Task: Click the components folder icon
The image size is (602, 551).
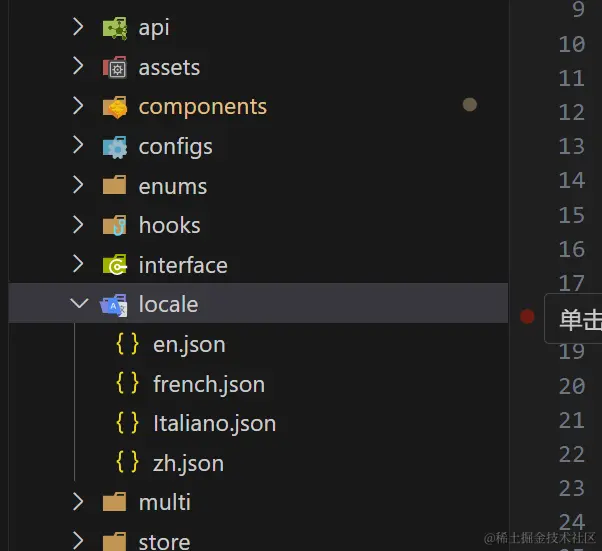Action: click(x=114, y=107)
